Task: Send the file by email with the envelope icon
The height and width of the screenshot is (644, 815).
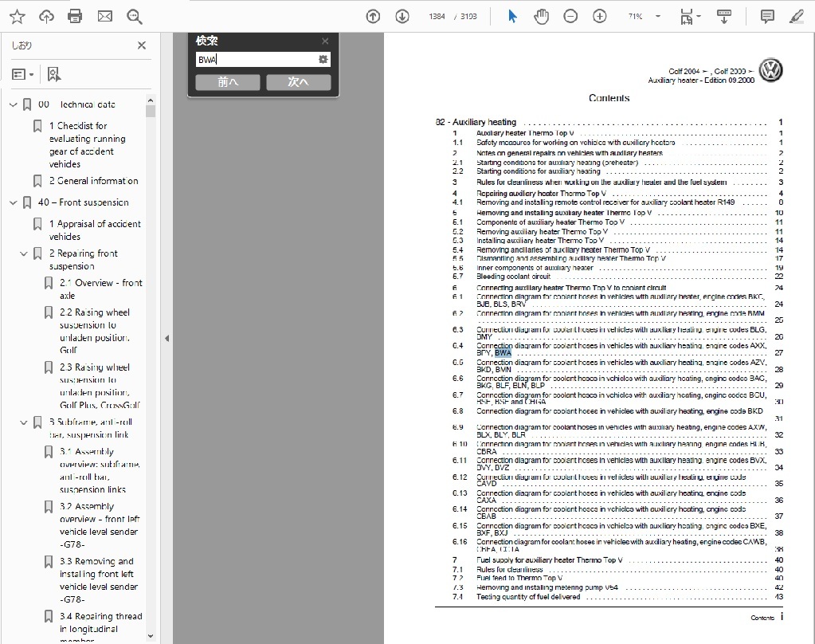Action: (x=105, y=17)
